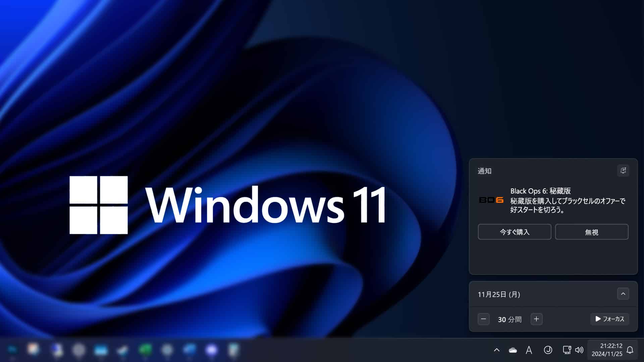Collapse the calendar with the chevron button

(623, 294)
